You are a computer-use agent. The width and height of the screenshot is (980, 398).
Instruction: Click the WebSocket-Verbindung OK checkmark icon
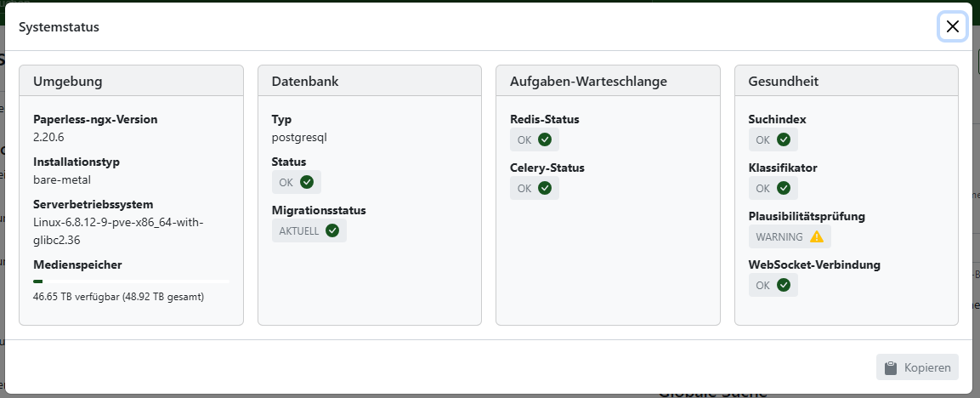[784, 285]
